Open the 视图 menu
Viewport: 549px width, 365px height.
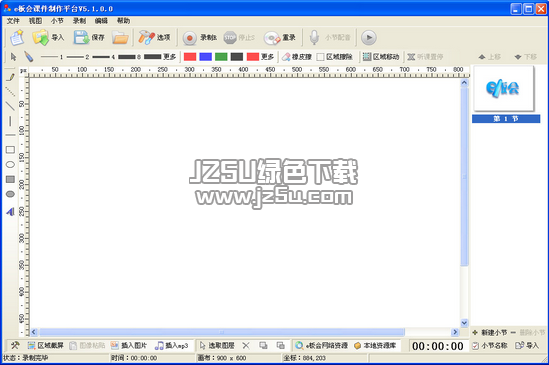(35, 21)
